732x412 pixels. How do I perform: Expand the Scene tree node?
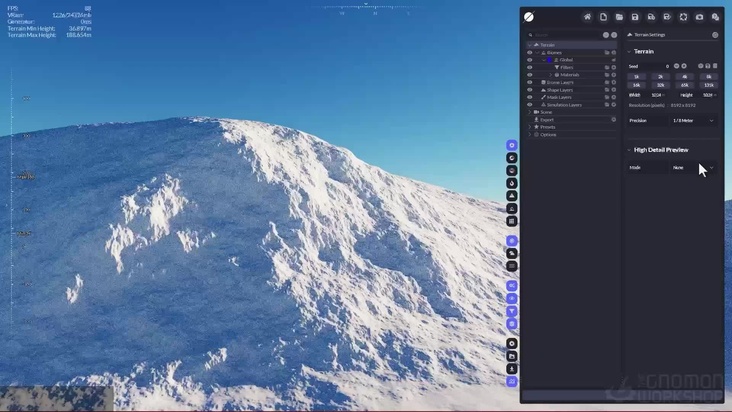click(x=530, y=112)
